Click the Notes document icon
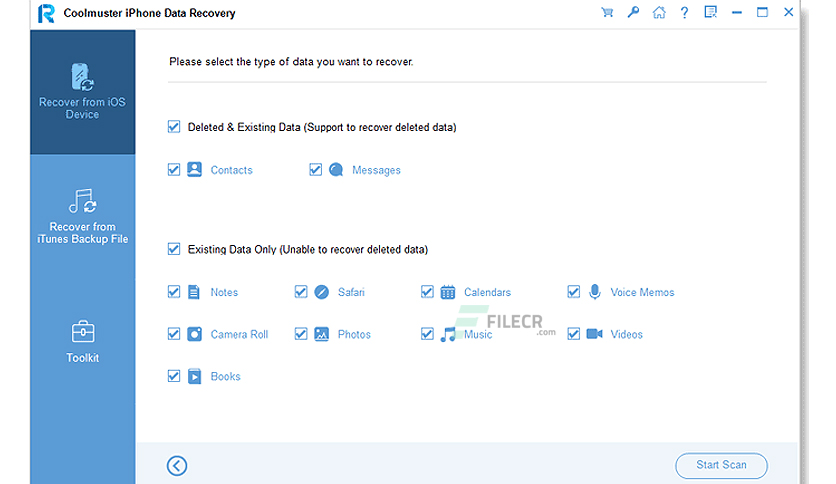The height and width of the screenshot is (484, 836). coord(194,292)
